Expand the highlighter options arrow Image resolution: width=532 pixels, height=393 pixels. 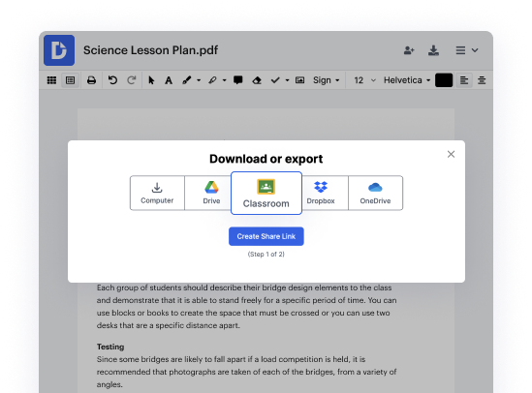[224, 80]
